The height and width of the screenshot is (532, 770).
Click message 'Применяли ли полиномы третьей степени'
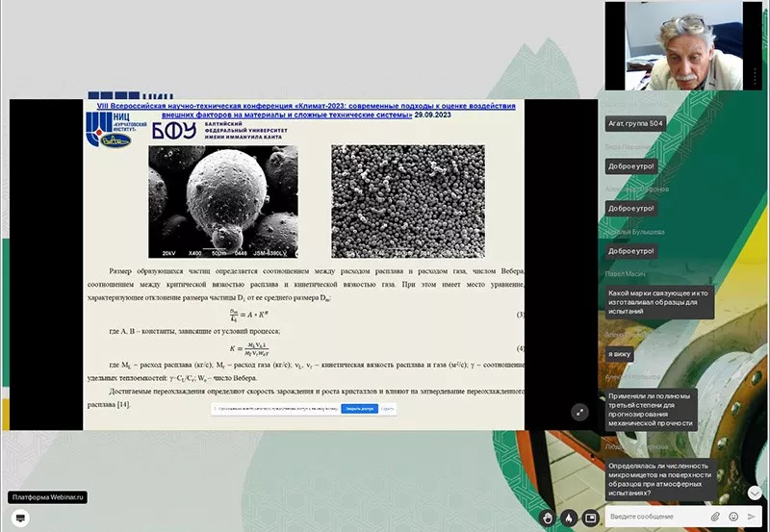pos(652,409)
